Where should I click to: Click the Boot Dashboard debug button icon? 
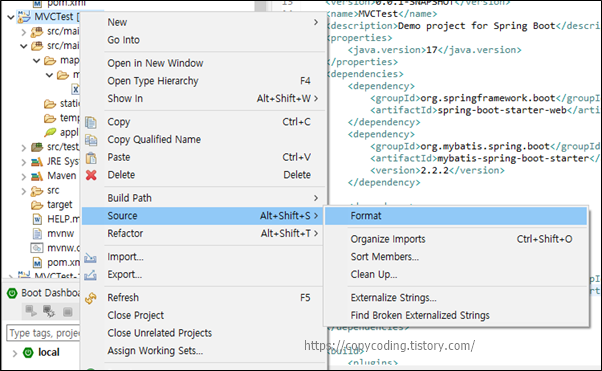pos(49,311)
